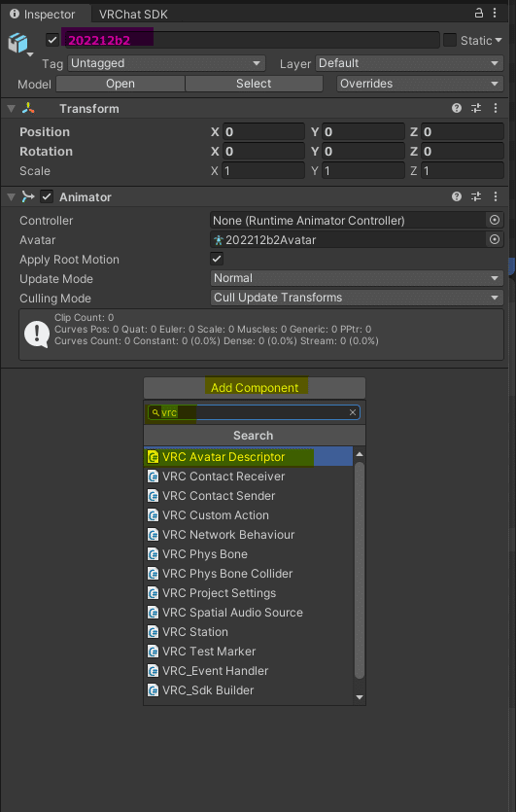Click the Controller None field
The height and width of the screenshot is (812, 516).
pyautogui.click(x=350, y=220)
